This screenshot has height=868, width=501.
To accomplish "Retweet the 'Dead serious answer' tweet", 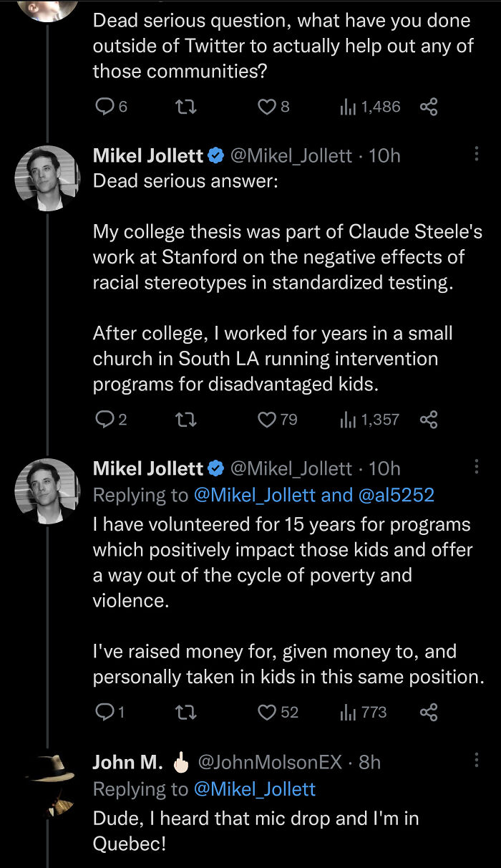I will point(185,420).
